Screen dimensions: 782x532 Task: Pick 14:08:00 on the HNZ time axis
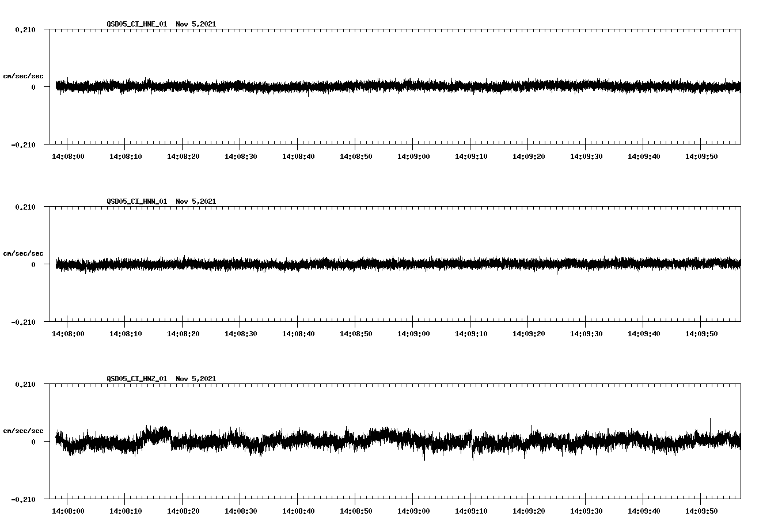click(68, 511)
